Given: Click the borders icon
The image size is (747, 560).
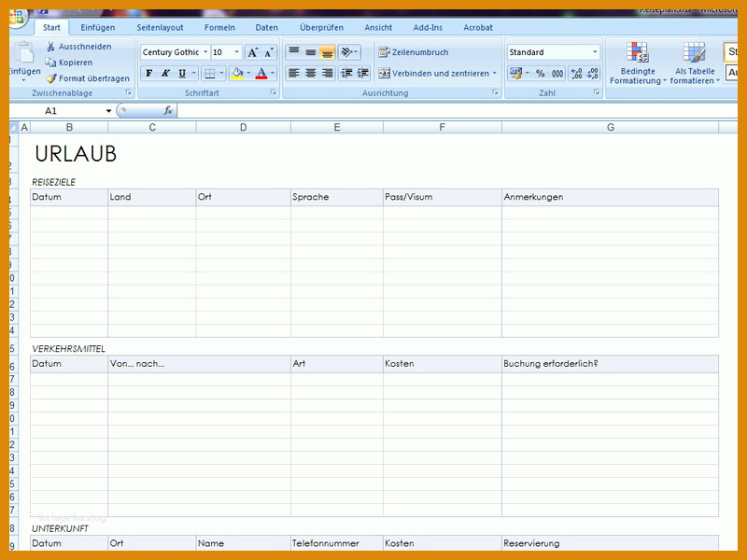Looking at the screenshot, I should 209,74.
